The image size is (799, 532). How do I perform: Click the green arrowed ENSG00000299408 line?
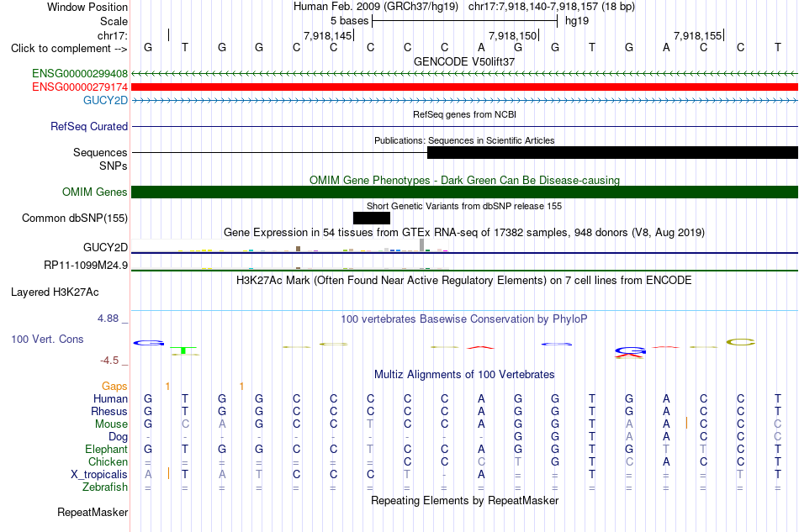click(465, 74)
